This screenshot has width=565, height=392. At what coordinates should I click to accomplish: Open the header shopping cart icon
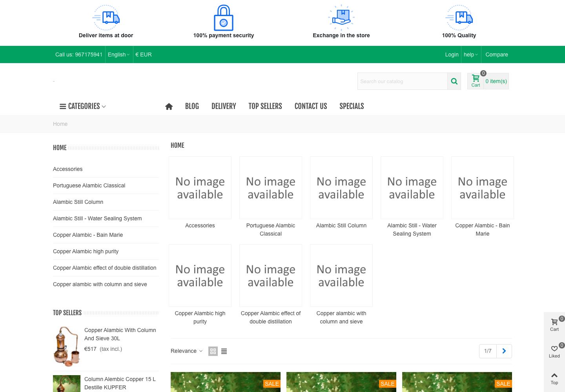(x=476, y=81)
